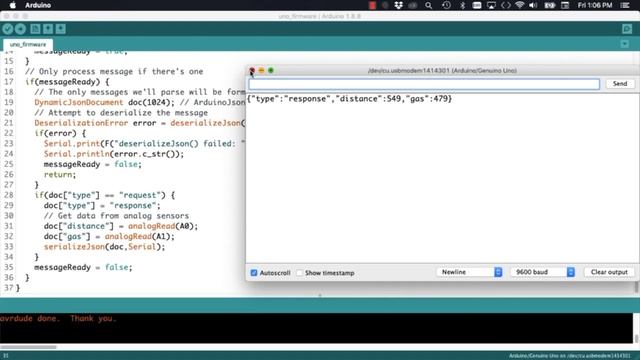
Task: Open the 9600 baud rate dropdown
Action: point(543,272)
